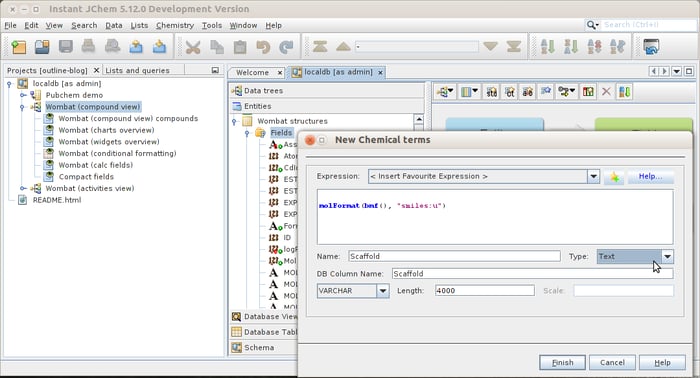Click the Help... link beside Expression

650,177
